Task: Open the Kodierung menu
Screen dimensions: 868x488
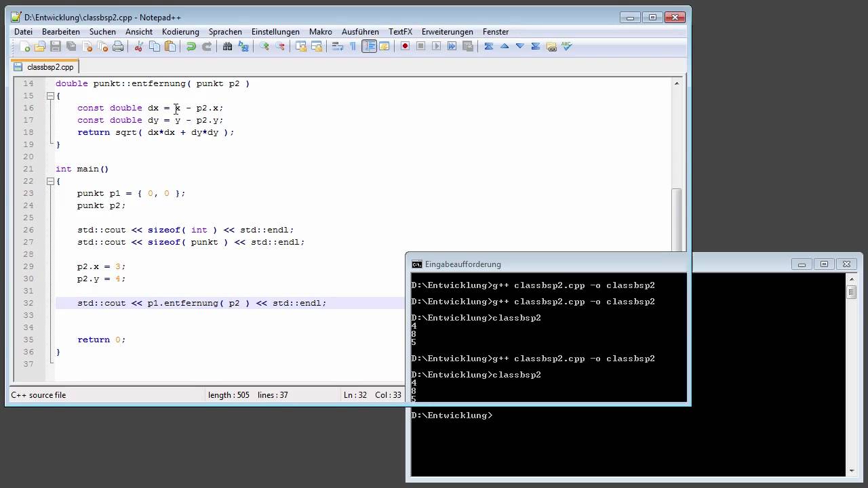Action: 180,32
